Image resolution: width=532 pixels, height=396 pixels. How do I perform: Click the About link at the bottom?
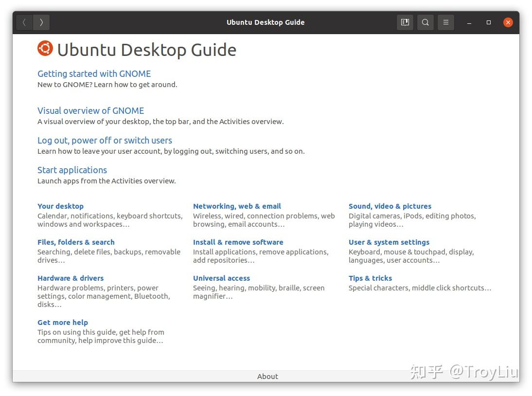(x=267, y=376)
